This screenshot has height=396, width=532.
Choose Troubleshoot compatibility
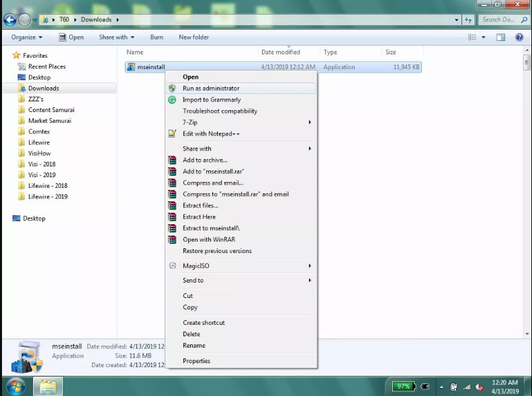tap(241, 111)
